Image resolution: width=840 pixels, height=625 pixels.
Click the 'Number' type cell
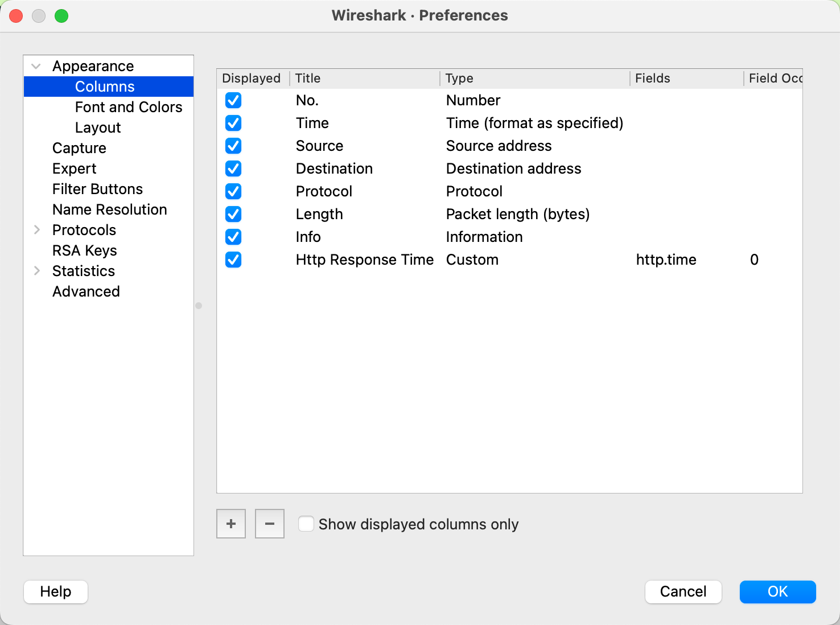click(473, 100)
